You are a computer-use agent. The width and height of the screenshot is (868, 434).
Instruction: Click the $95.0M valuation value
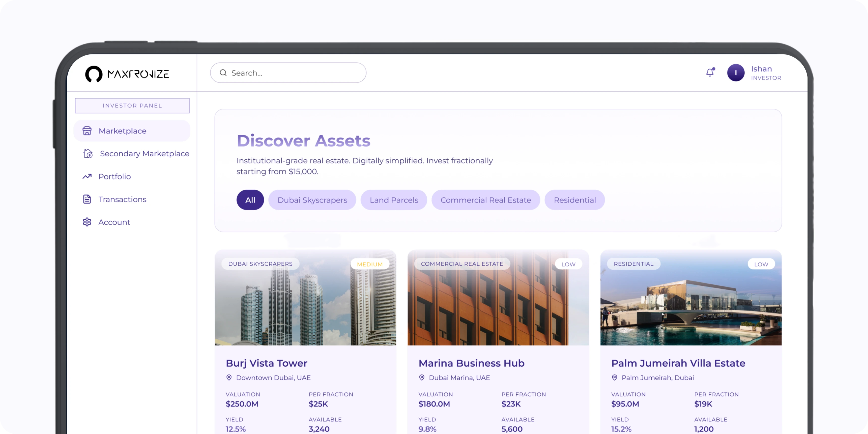click(x=625, y=404)
